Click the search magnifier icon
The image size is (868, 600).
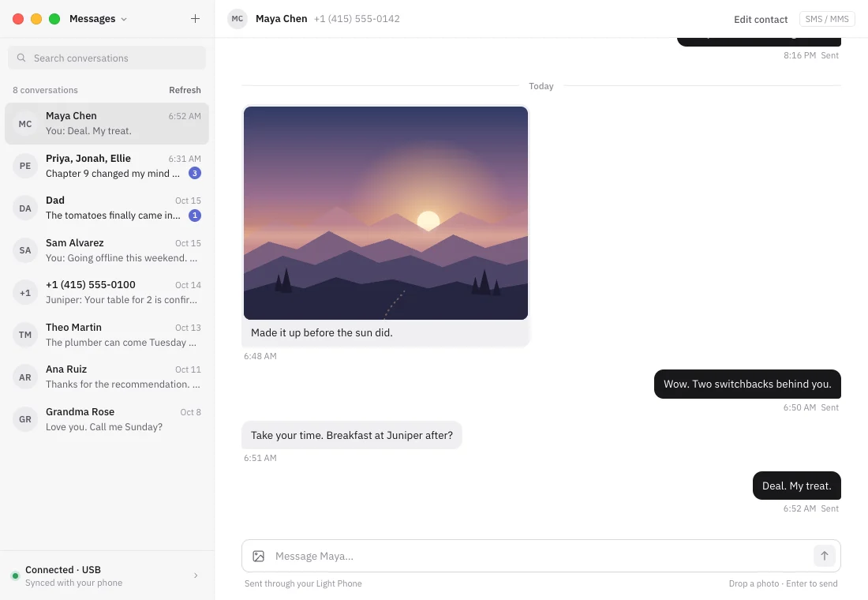(x=21, y=58)
